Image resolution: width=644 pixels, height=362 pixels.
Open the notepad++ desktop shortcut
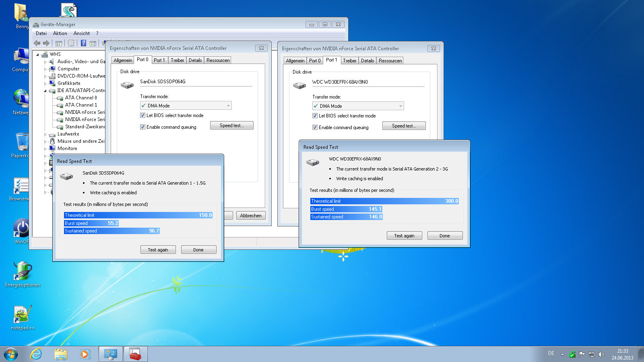tap(23, 316)
